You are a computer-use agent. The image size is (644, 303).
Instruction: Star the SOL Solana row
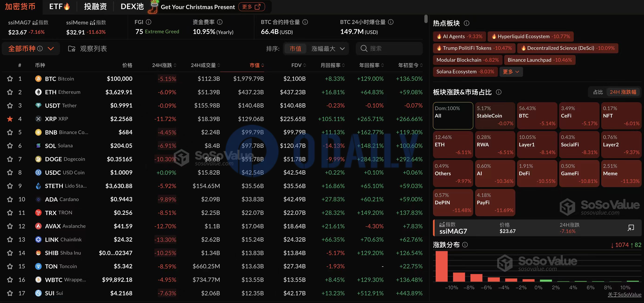pyautogui.click(x=10, y=146)
